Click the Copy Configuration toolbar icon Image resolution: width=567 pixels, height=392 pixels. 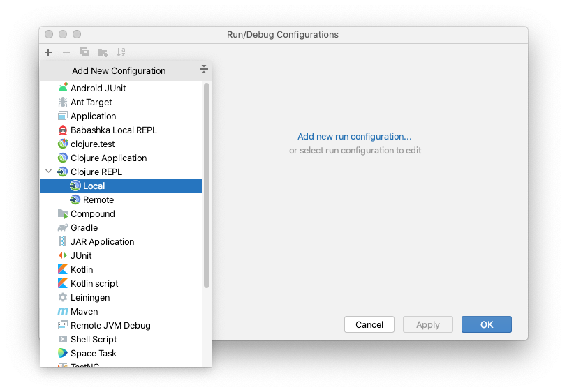84,52
